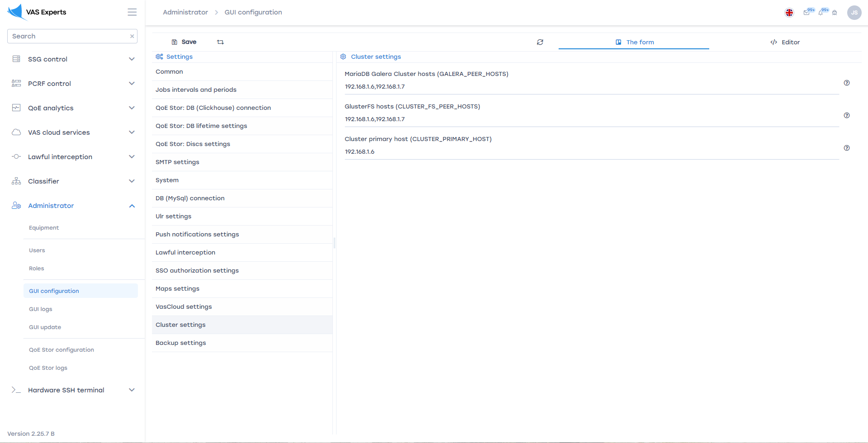Viewport: 868px width, 443px height.
Task: Clear the sidebar search with the X
Action: tap(132, 36)
